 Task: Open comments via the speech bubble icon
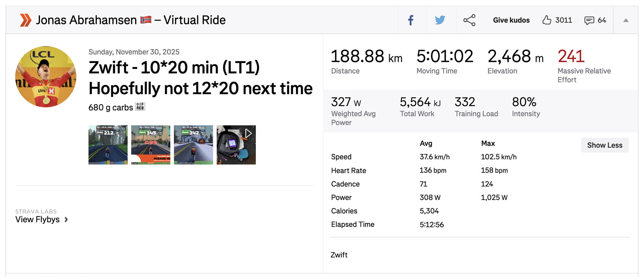(x=589, y=21)
